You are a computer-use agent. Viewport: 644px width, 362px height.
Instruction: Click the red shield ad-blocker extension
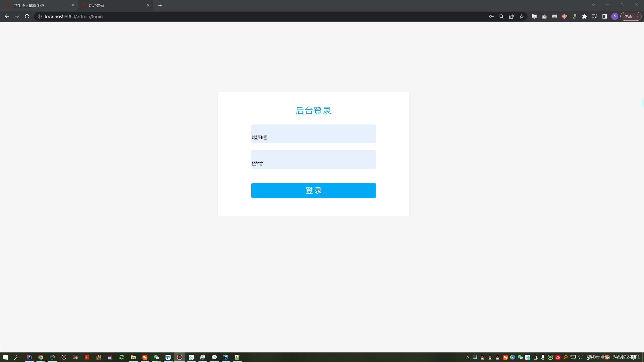[x=564, y=17]
